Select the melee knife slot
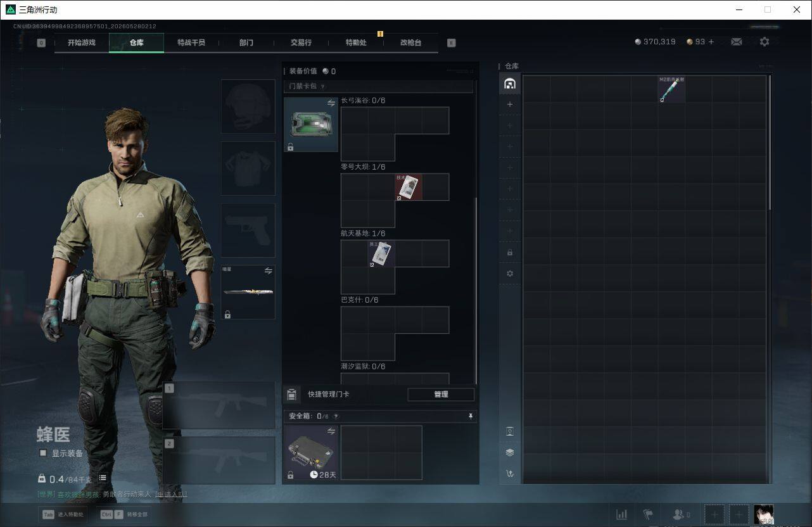Viewport: 812px width, 527px height. click(248, 292)
